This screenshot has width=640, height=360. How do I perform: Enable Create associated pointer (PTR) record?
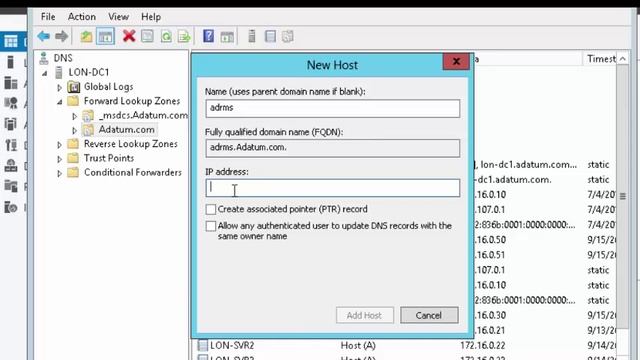coord(211,209)
